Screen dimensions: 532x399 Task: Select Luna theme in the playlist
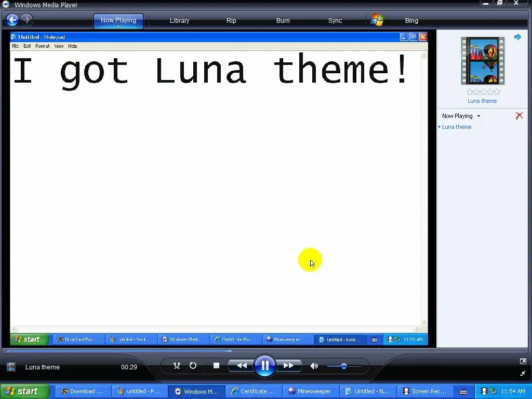pos(456,127)
